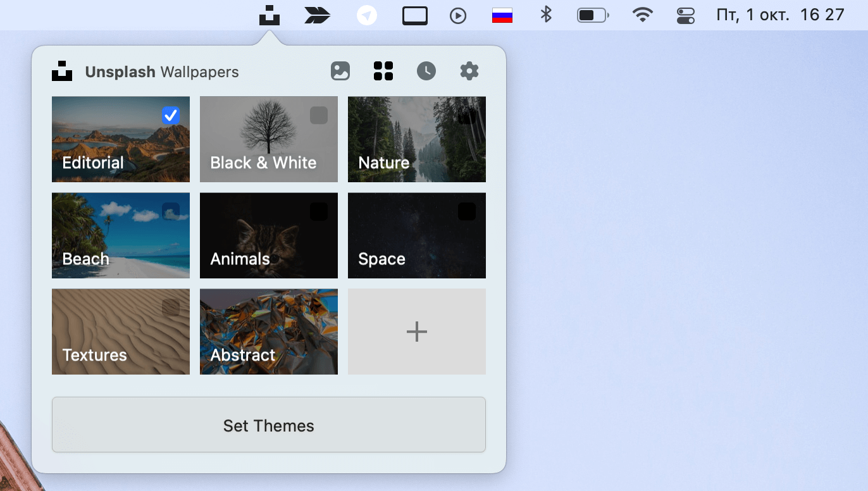868x491 pixels.
Task: Open the play-circle menu bar icon
Action: 458,16
